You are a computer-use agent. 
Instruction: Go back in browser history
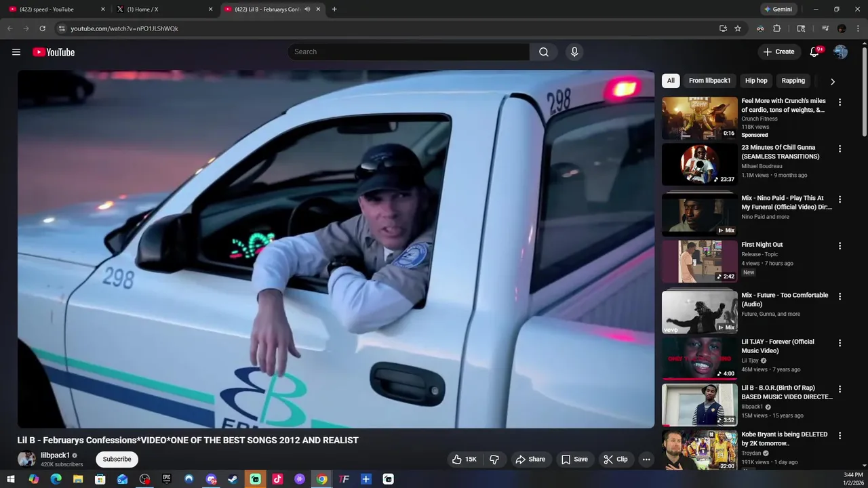click(9, 28)
